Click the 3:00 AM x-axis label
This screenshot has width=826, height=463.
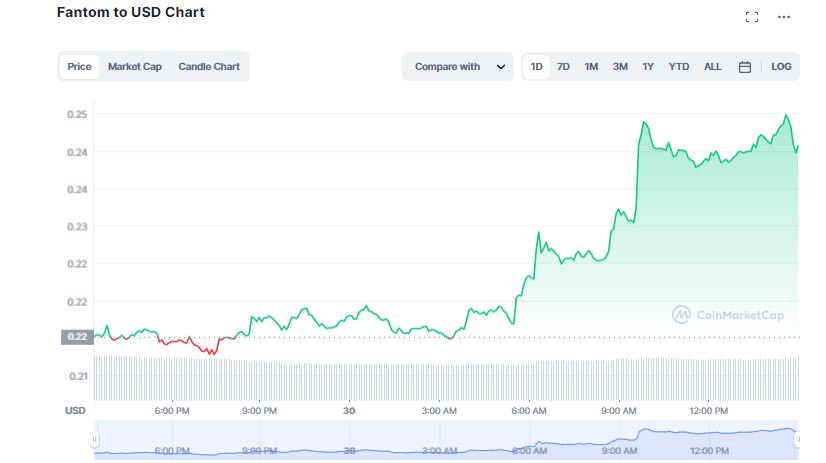click(439, 411)
